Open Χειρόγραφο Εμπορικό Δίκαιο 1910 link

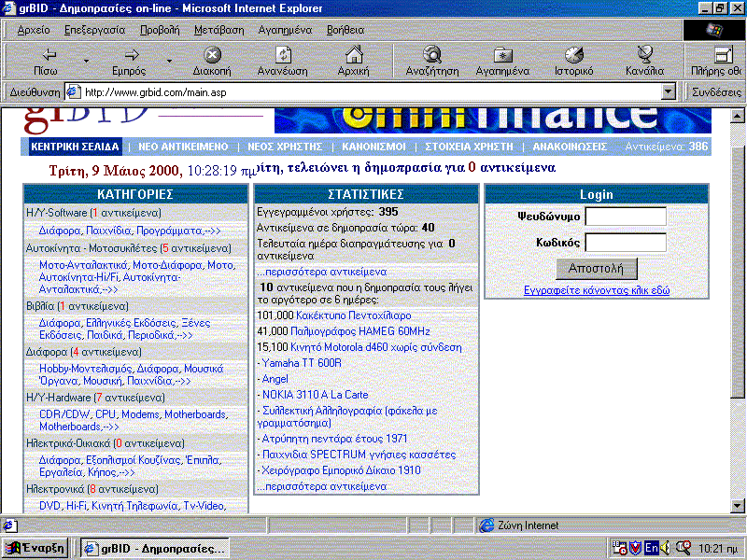(341, 470)
